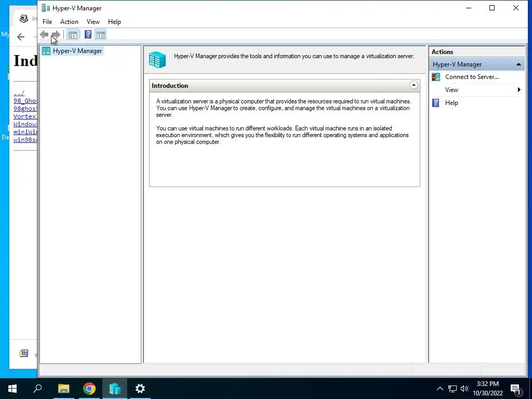
Task: Open File Explorer from the taskbar
Action: 63,389
